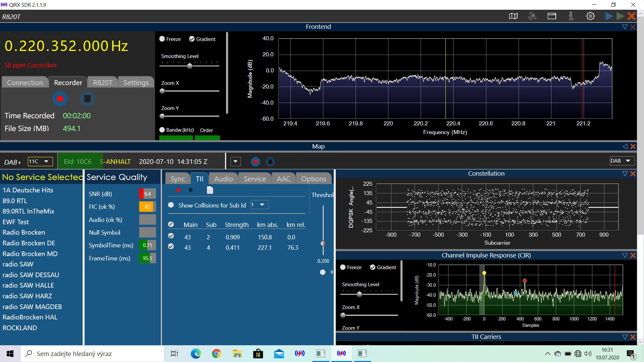This screenshot has height=362, width=644.
Task: Click the satellite dish icon
Action: [x=532, y=16]
